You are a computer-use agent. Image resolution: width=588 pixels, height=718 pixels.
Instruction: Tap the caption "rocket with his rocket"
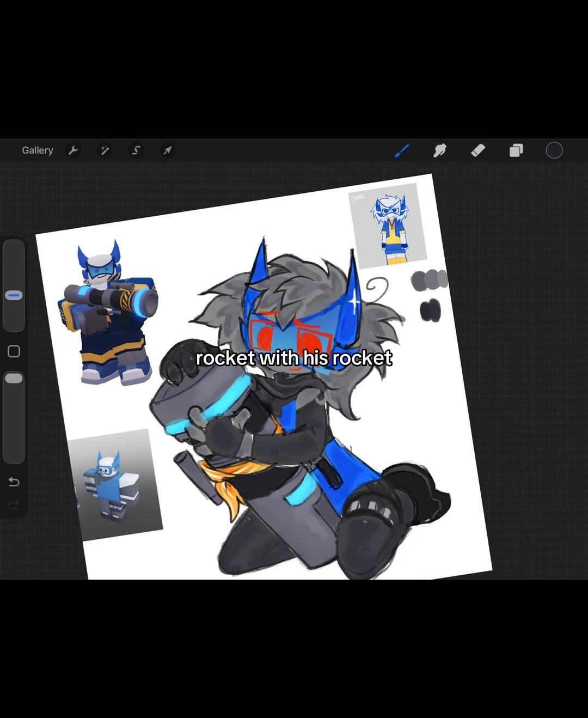(294, 358)
